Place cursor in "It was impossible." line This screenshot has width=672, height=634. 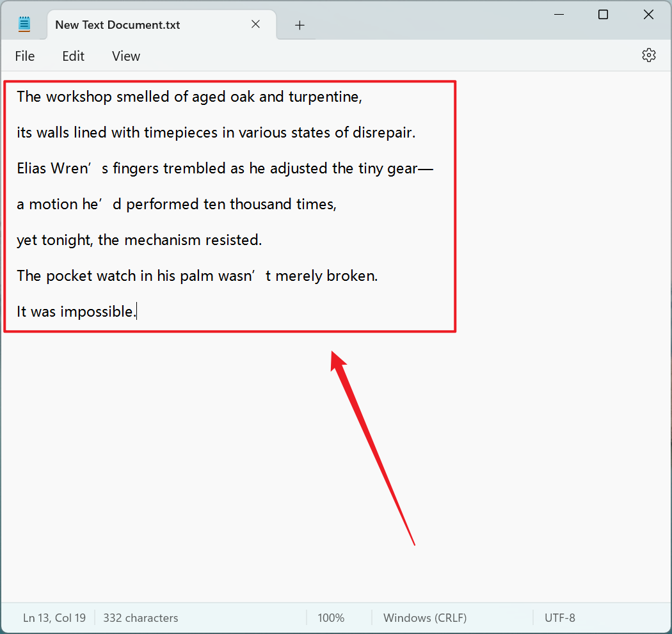point(76,312)
